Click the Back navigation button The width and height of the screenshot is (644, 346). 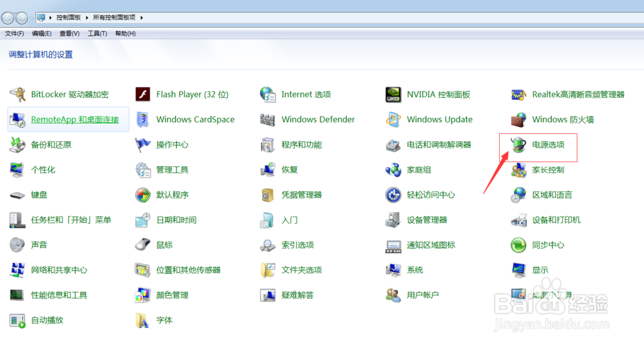[x=8, y=17]
